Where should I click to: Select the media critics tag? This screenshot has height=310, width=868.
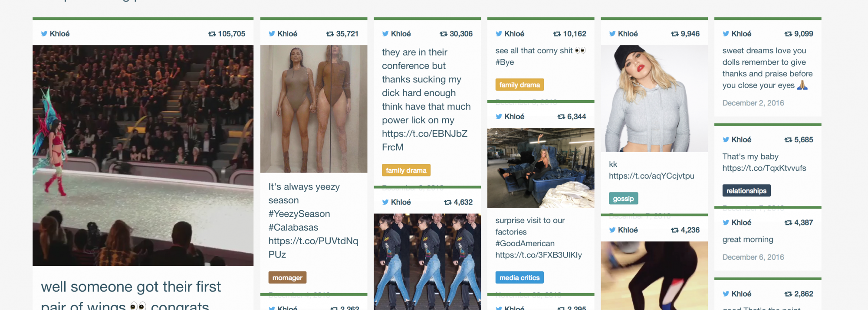pyautogui.click(x=519, y=277)
